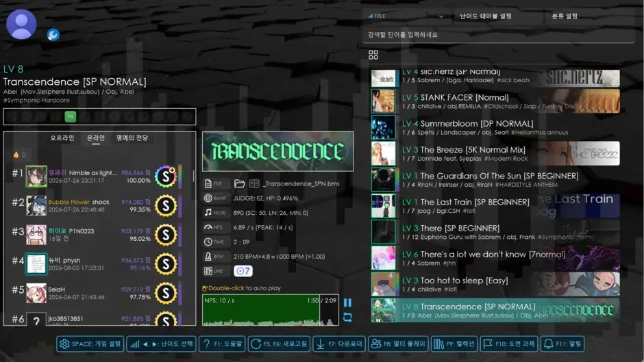Open the chart file folder icon
Image resolution: width=644 pixels, height=362 pixels.
[x=240, y=183]
